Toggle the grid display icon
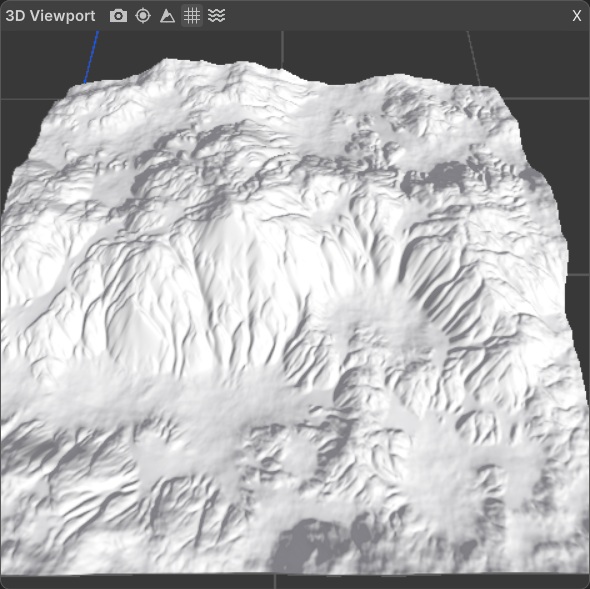The width and height of the screenshot is (590, 589). click(192, 16)
